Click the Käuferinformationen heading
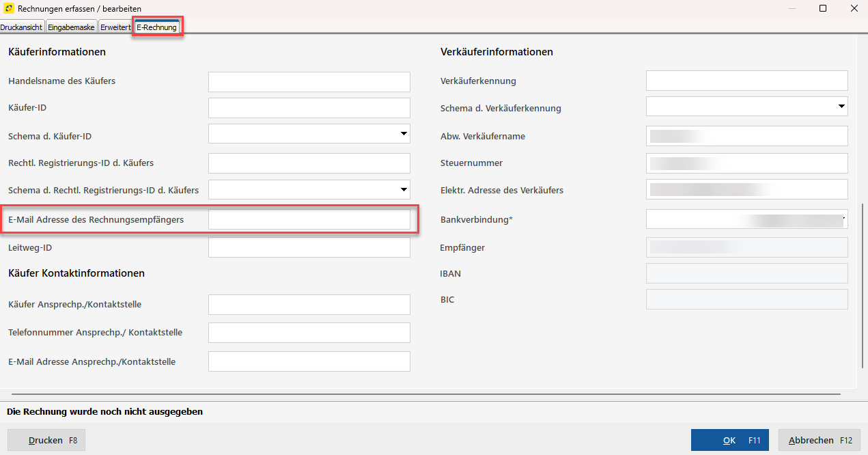The width and height of the screenshot is (868, 455). pos(57,52)
